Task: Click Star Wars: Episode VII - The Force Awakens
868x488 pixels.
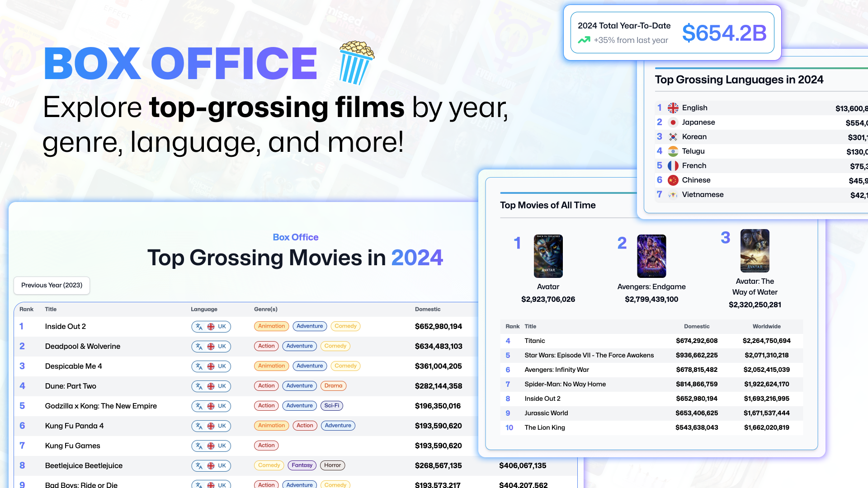Action: (x=589, y=355)
